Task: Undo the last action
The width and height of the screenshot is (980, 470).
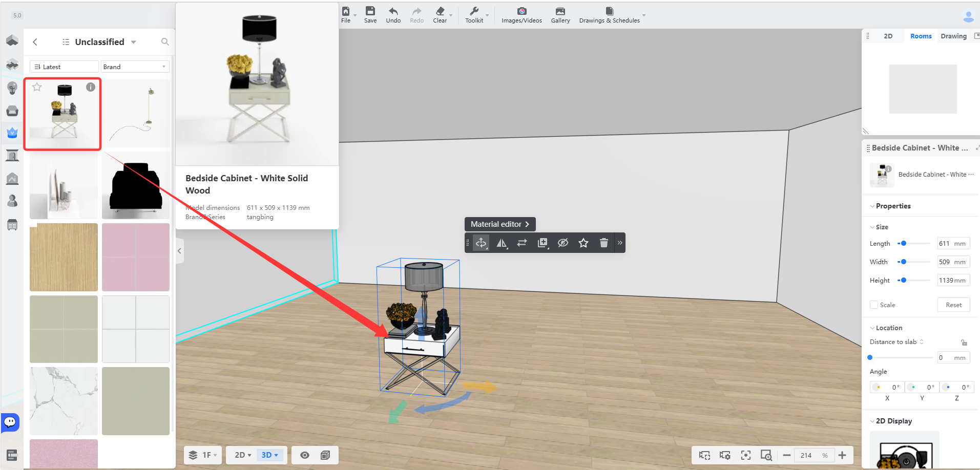Action: click(393, 15)
